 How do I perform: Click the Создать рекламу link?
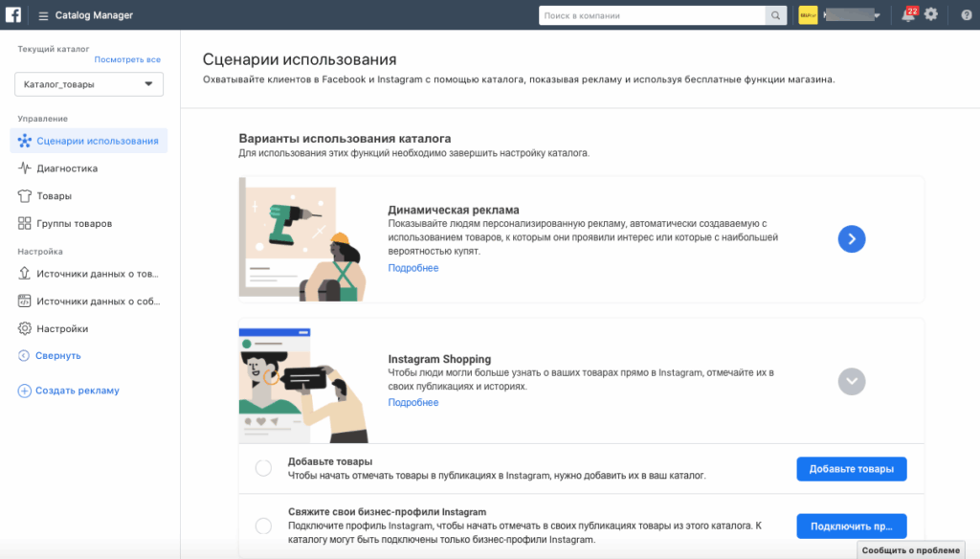pos(78,391)
